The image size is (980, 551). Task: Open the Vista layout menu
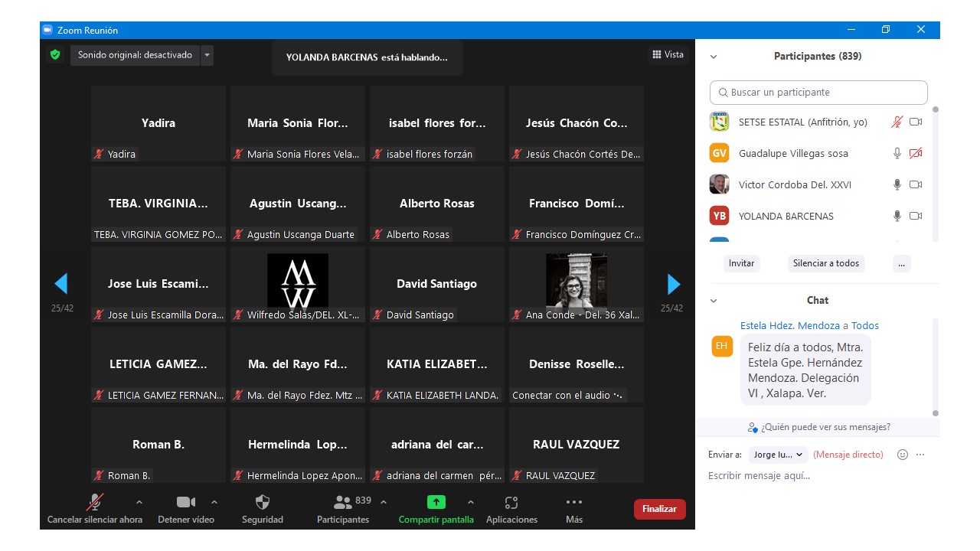pos(668,54)
